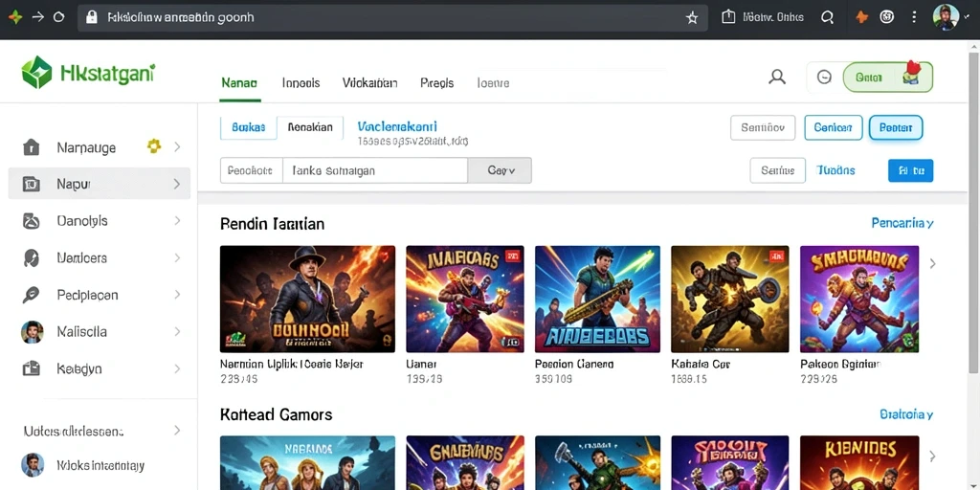The height and width of the screenshot is (490, 980).
Task: Click the browser reload icon
Action: [58, 17]
